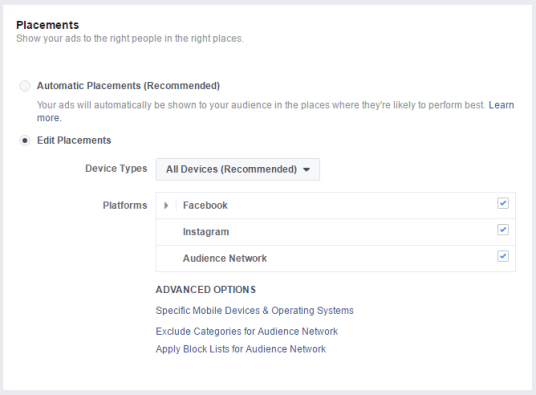Image resolution: width=536 pixels, height=395 pixels.
Task: Click the ADVANCED OPTIONS heading
Action: tap(205, 290)
